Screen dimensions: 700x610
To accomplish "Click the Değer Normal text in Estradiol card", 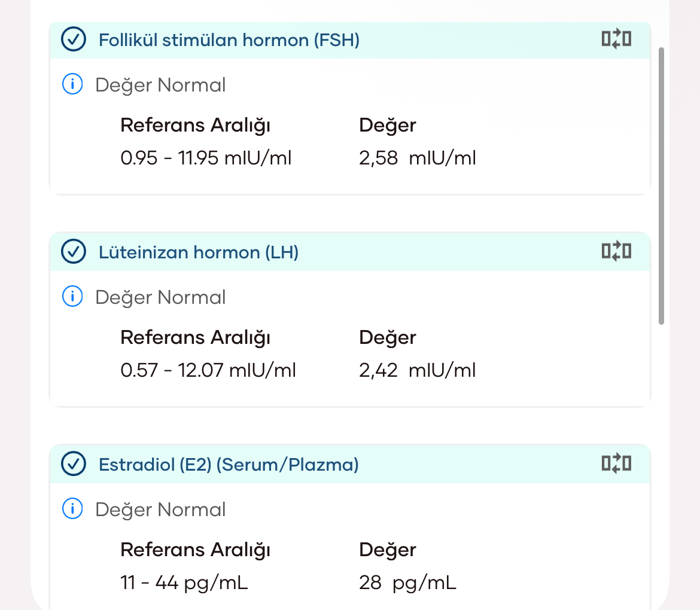I will (160, 510).
